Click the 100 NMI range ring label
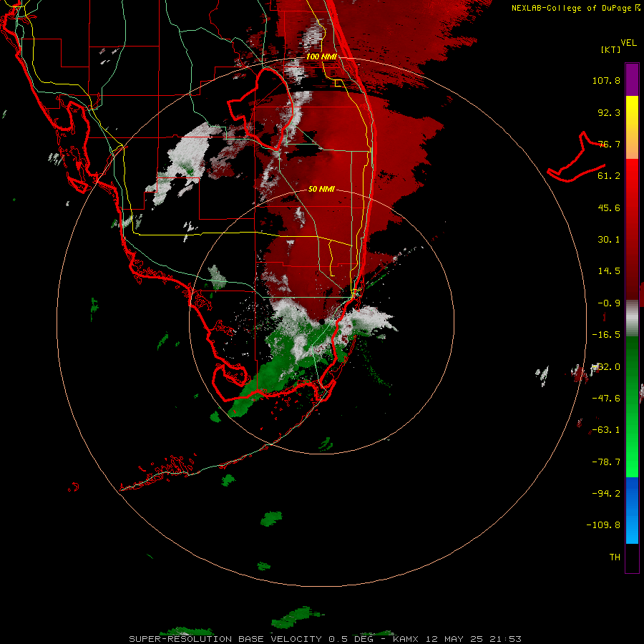This screenshot has width=644, height=644. (321, 57)
